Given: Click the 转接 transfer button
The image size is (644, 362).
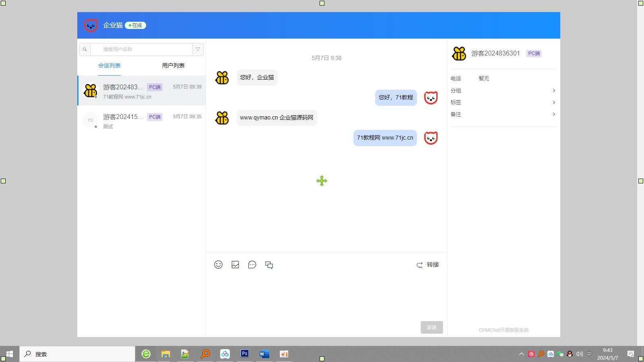Looking at the screenshot, I should coord(428,265).
